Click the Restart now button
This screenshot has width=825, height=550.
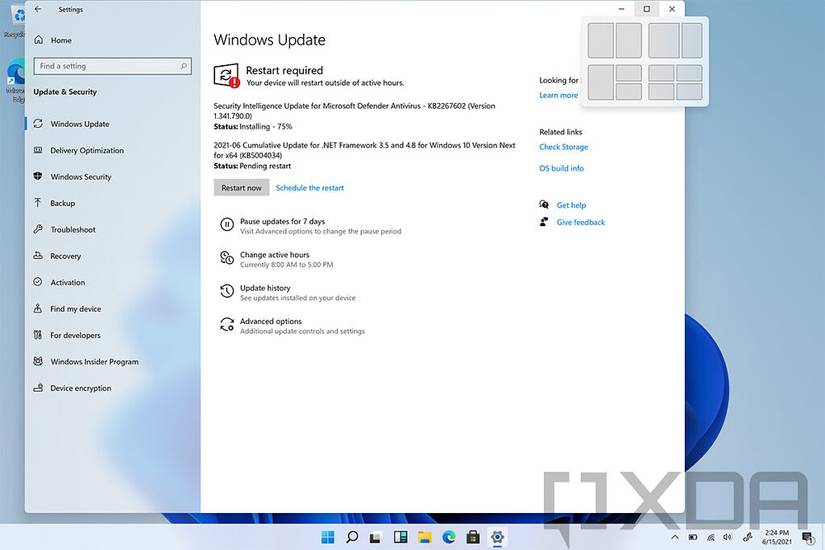[242, 188]
